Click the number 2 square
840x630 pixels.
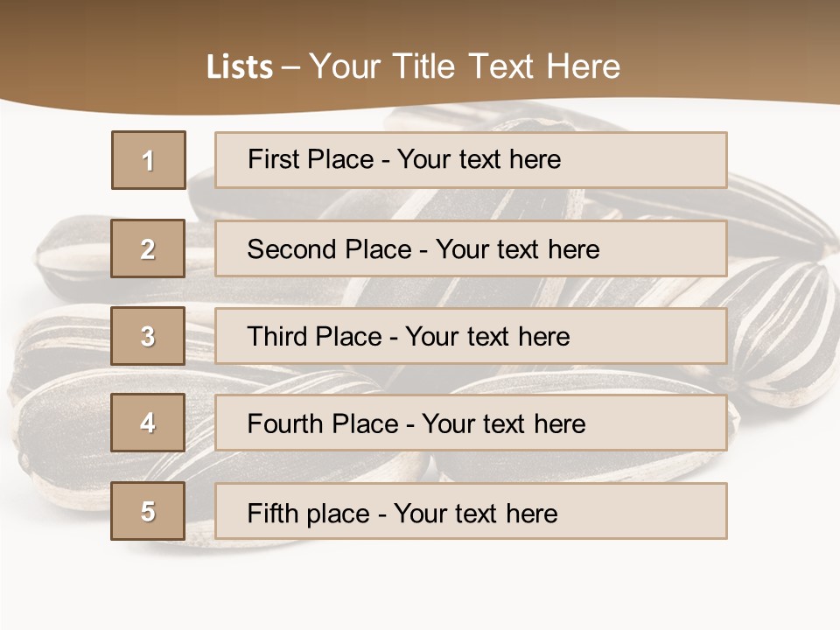coord(148,248)
